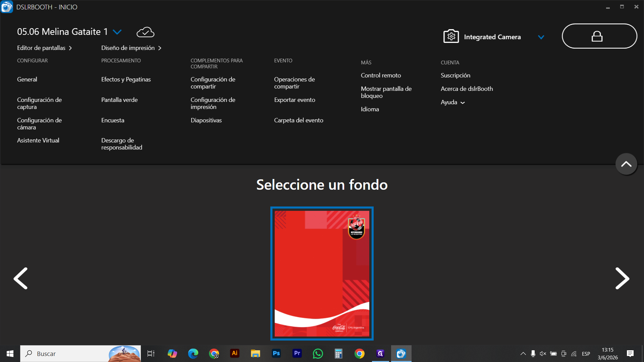
Task: Open the notification center icon
Action: pyautogui.click(x=630, y=354)
